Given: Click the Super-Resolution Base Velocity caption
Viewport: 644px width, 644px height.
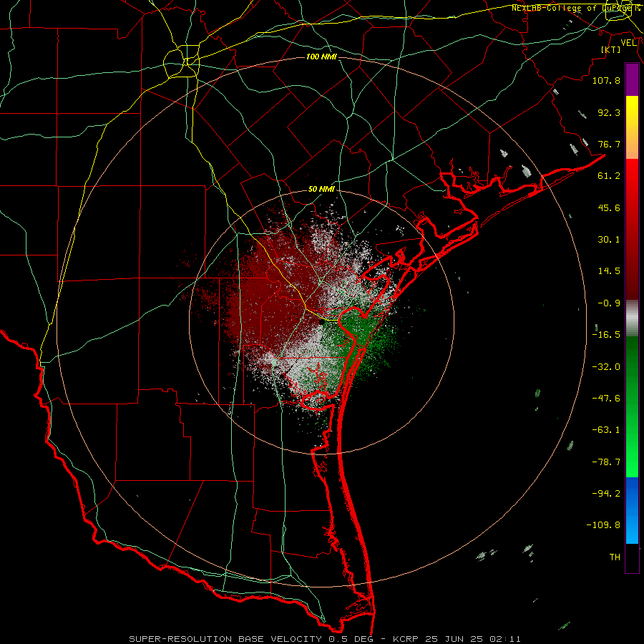Looking at the screenshot, I should (324, 639).
